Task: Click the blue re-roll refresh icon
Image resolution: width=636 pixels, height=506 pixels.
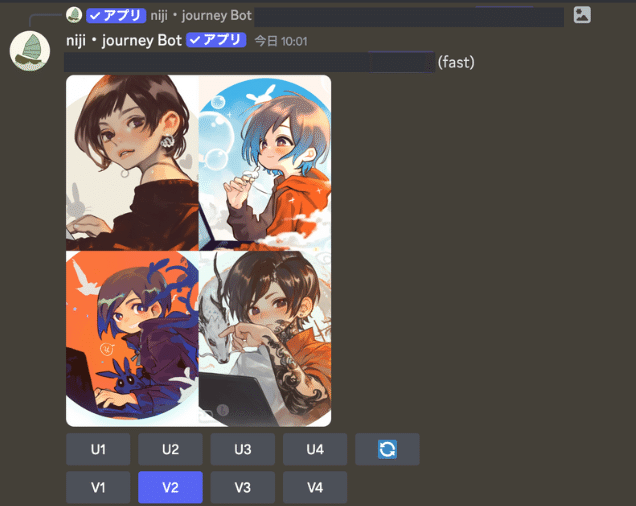Action: pos(387,449)
